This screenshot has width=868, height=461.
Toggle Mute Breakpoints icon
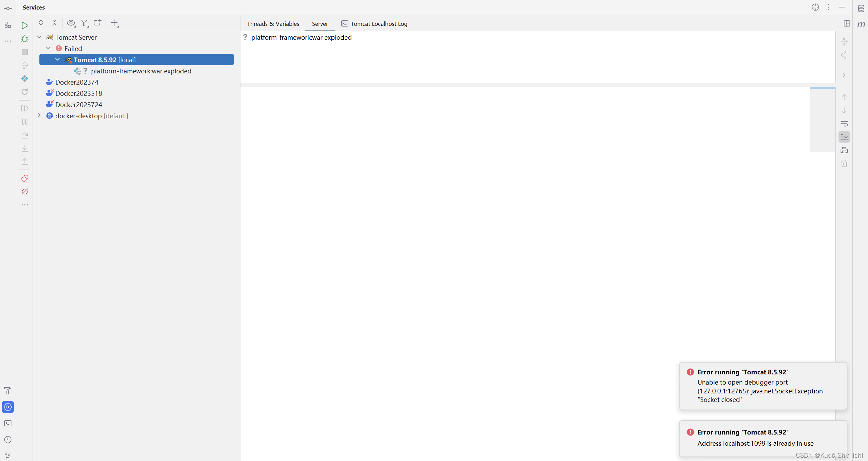click(25, 192)
